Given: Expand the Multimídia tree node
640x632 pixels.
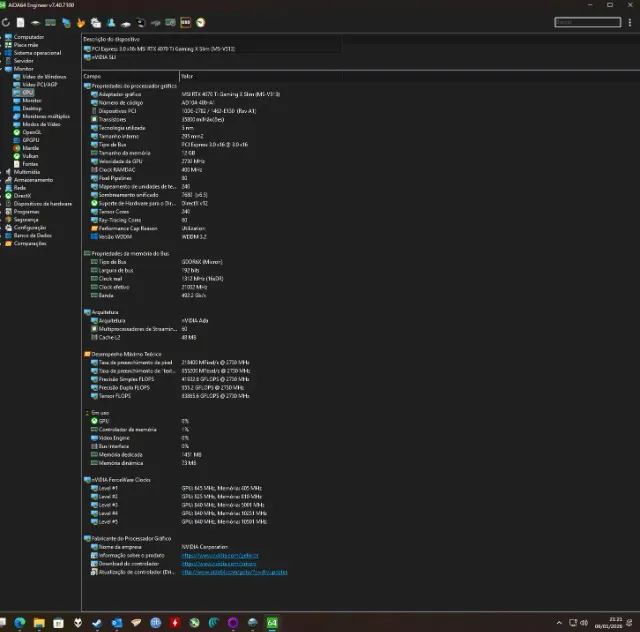Looking at the screenshot, I should click(x=3, y=171).
